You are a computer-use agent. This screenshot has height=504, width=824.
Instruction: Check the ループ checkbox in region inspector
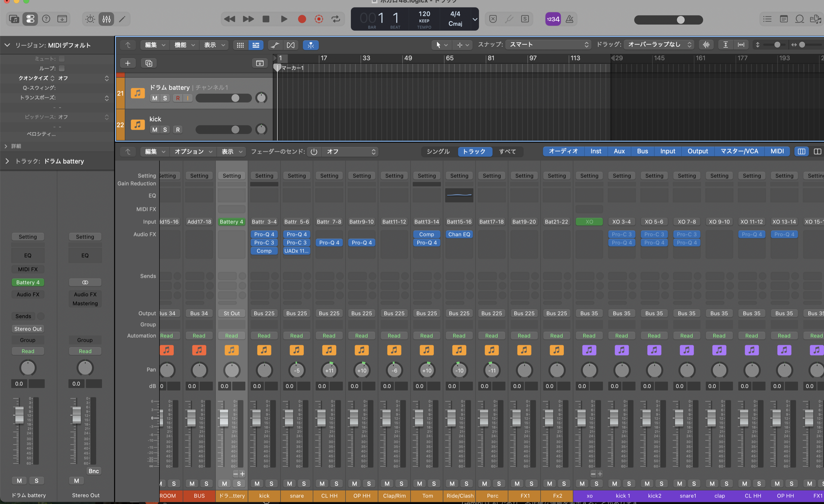[x=62, y=69]
